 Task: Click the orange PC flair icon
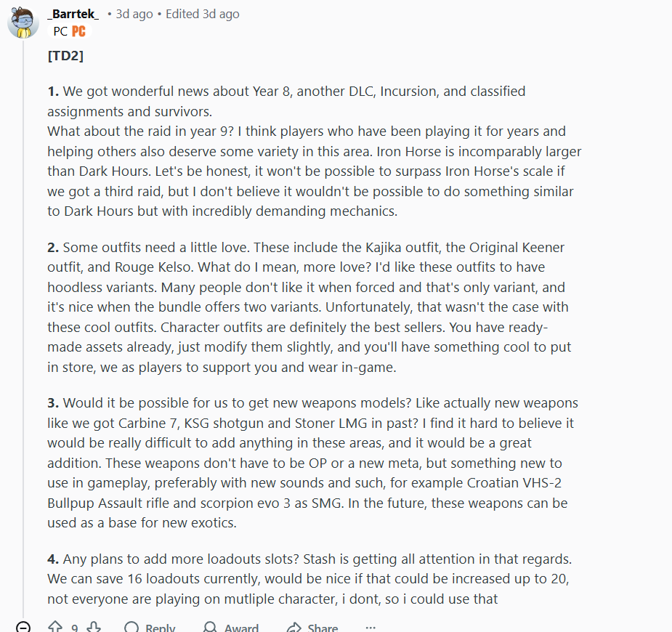(x=78, y=31)
